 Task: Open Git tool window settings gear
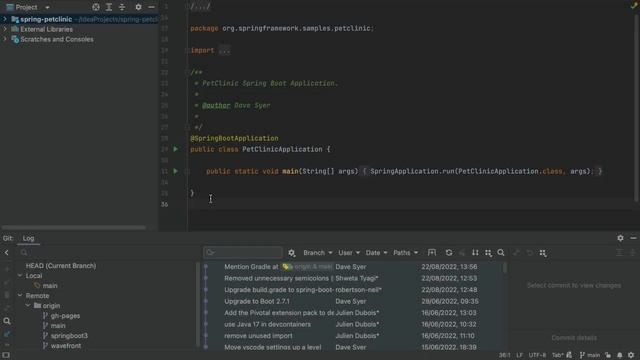[x=620, y=238]
